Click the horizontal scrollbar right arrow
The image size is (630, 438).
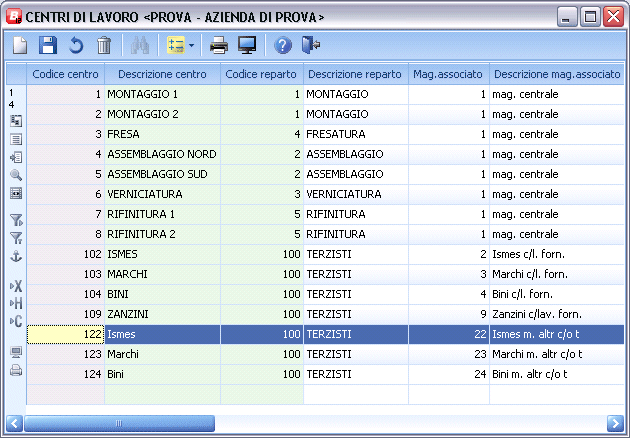pyautogui.click(x=616, y=423)
